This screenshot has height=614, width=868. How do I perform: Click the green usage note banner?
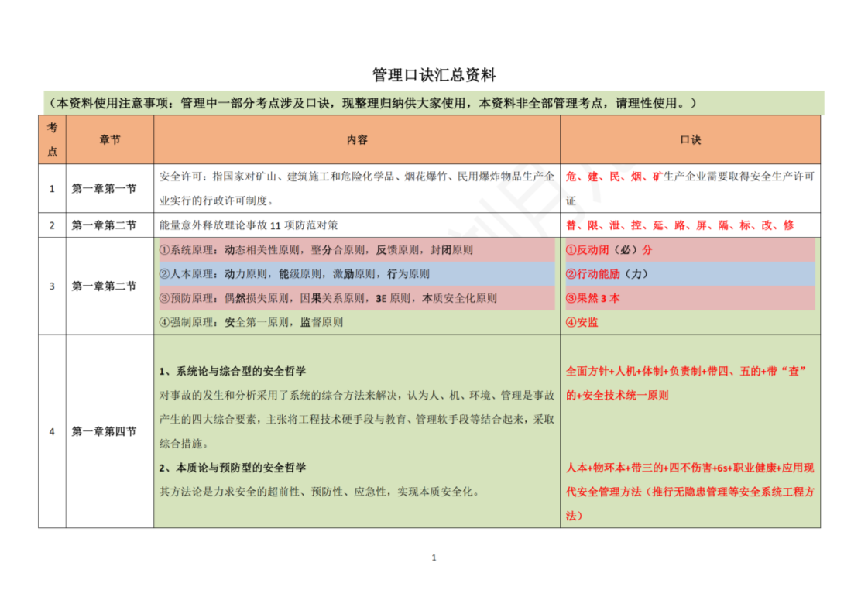[434, 103]
